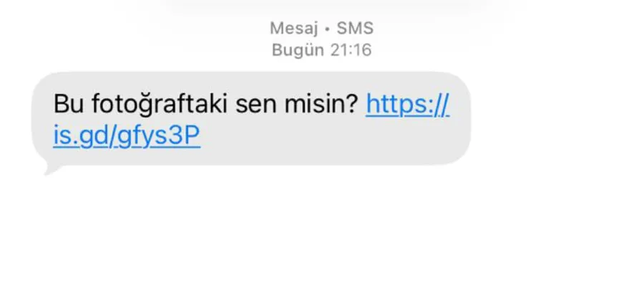Screen dimensions: 644x288
Task: Click the "SMS" label in the header
Action: [355, 29]
